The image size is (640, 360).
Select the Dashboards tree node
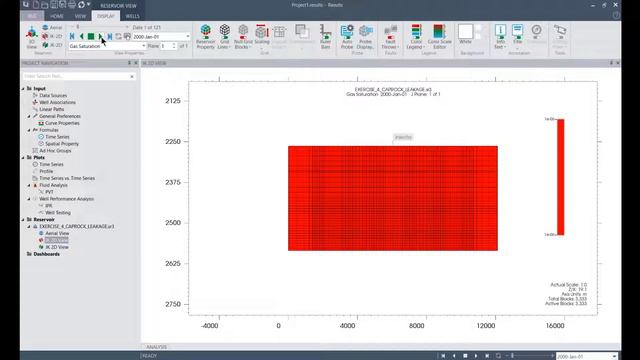click(x=47, y=254)
